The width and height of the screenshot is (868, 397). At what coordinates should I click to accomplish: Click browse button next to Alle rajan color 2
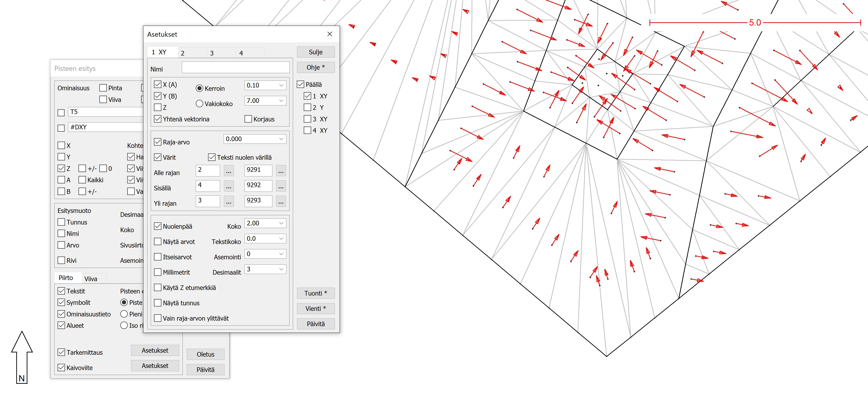point(228,171)
